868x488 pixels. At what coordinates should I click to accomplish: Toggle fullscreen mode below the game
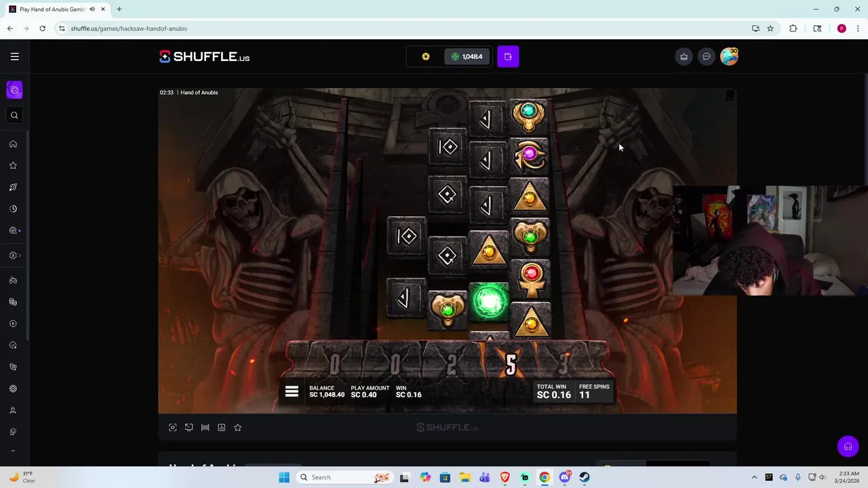point(172,428)
